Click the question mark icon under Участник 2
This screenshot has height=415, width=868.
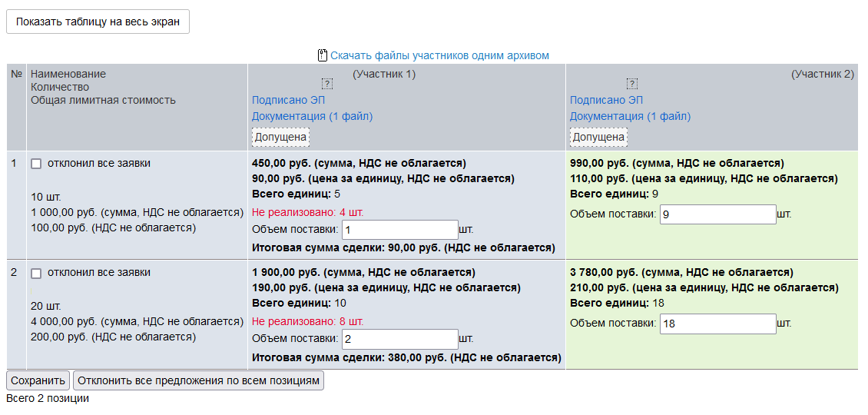point(631,83)
